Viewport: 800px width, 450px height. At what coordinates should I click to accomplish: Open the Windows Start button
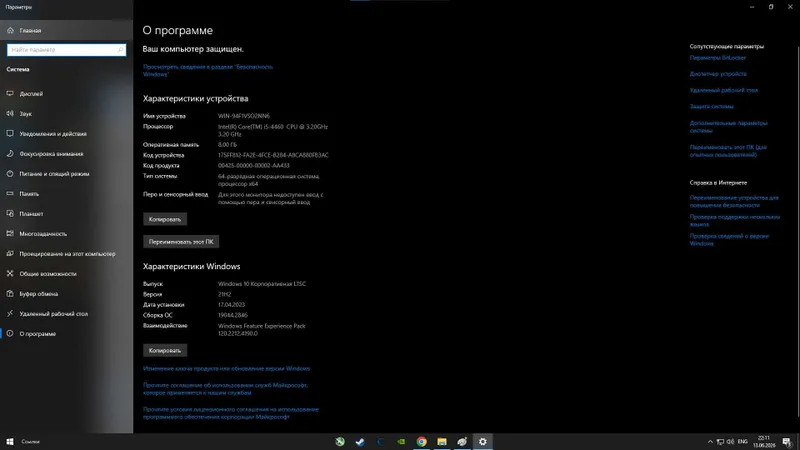(x=10, y=442)
